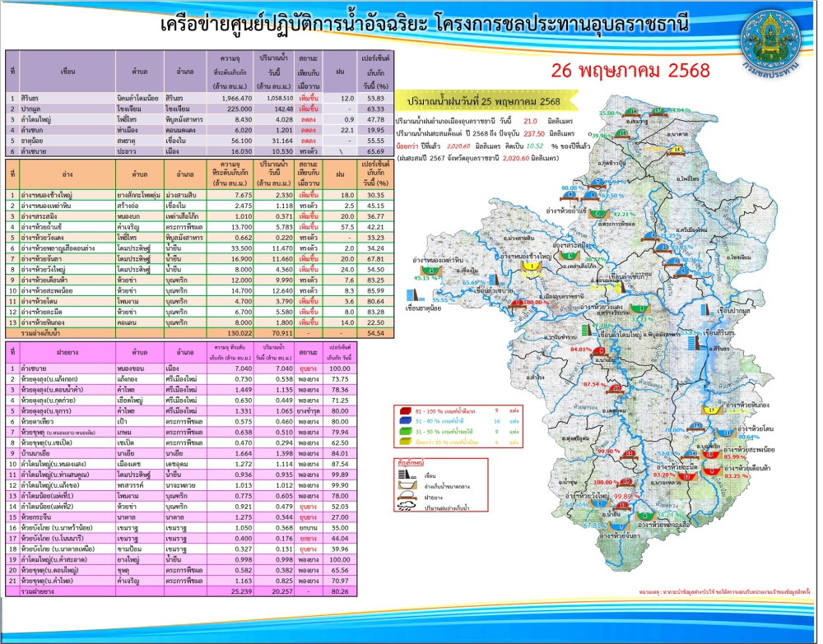
Task: Click the green 31-50 % legend swatch
Action: (x=406, y=432)
